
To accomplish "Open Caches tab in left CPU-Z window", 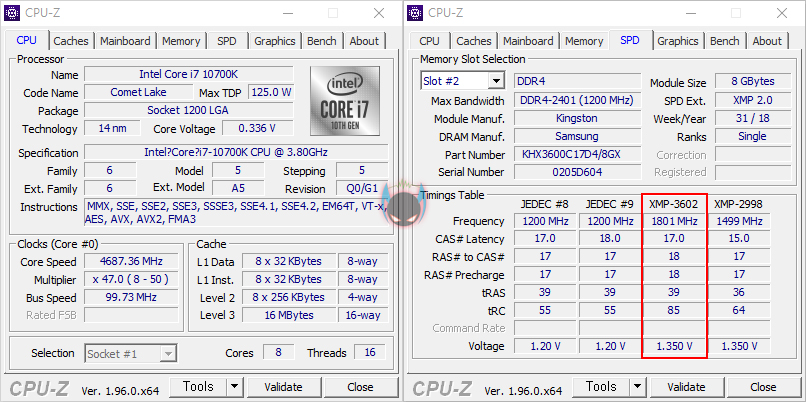I will click(70, 41).
